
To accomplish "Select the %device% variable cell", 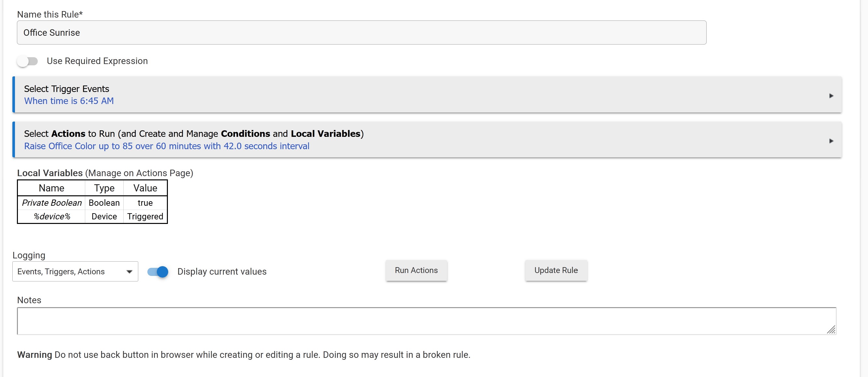I will click(x=51, y=216).
